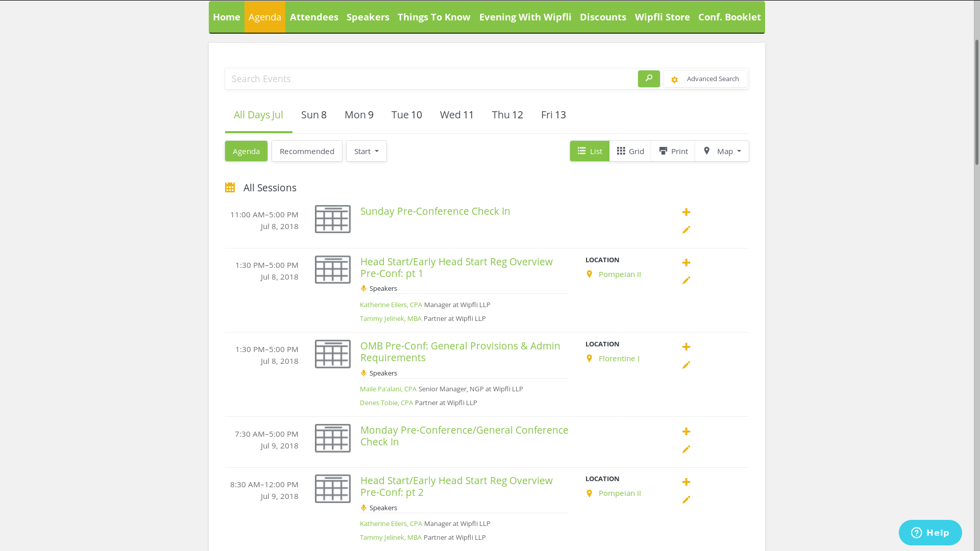
Task: Click calendar thumbnail for OMB Pre-Conf session
Action: tap(333, 354)
